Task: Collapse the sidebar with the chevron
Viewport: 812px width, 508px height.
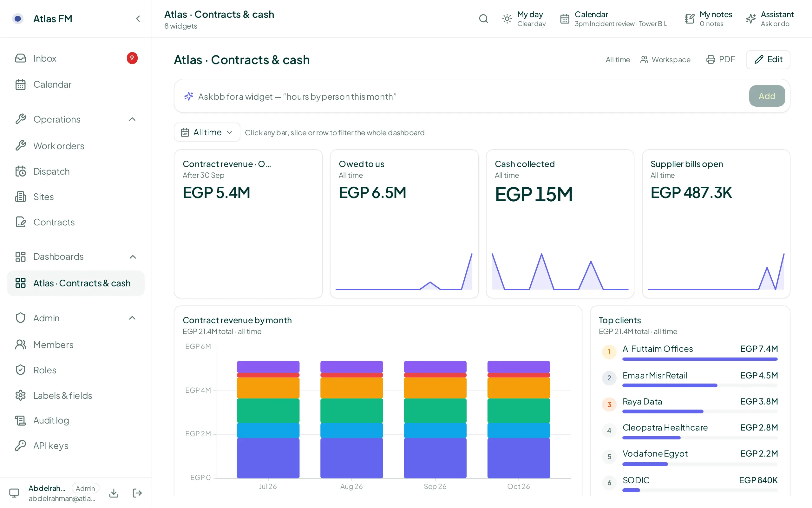Action: pyautogui.click(x=138, y=19)
